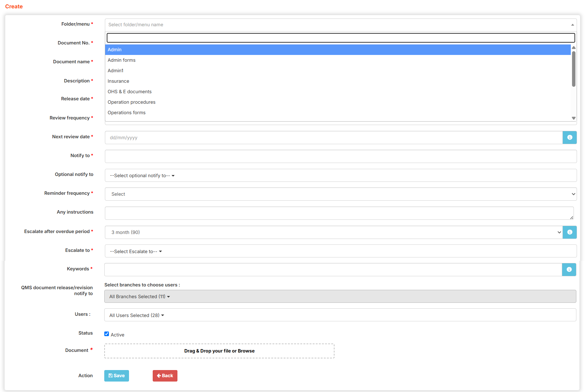This screenshot has height=392, width=585.
Task: Select Operation procedures option
Action: click(338, 102)
